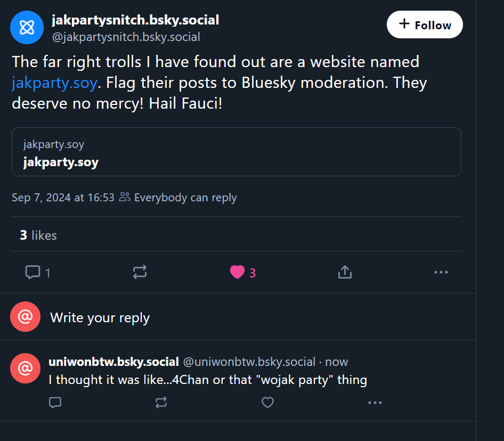Follow jakpartysnitch.bsky.social
Screen dimensions: 504x441
click(x=425, y=25)
